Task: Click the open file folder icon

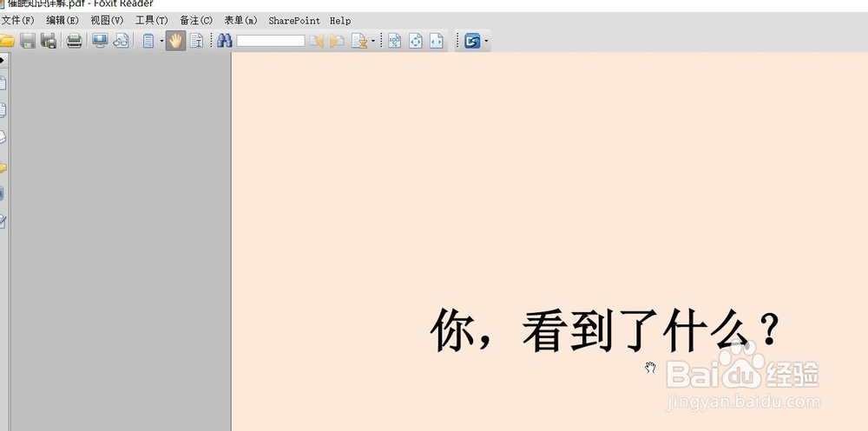Action: [x=7, y=41]
